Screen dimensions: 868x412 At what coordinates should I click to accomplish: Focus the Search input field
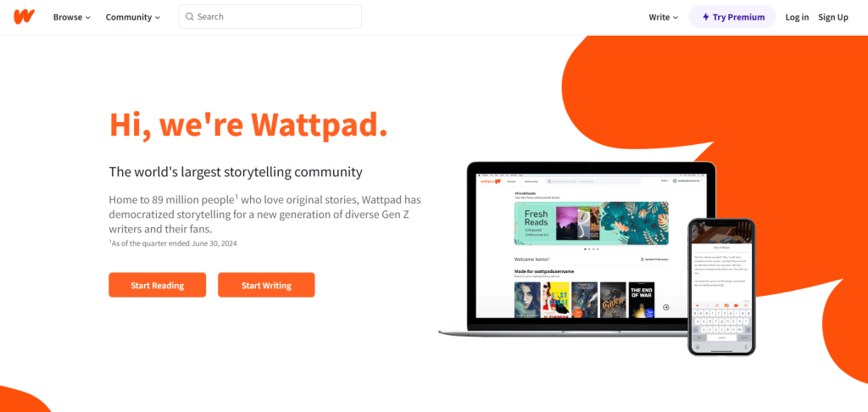[270, 17]
